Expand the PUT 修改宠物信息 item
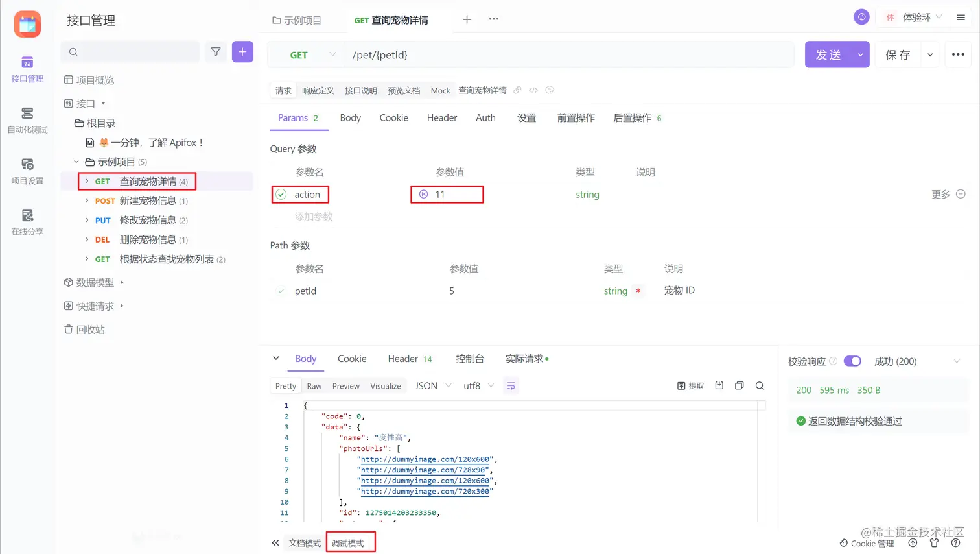The width and height of the screenshot is (980, 554). click(87, 220)
